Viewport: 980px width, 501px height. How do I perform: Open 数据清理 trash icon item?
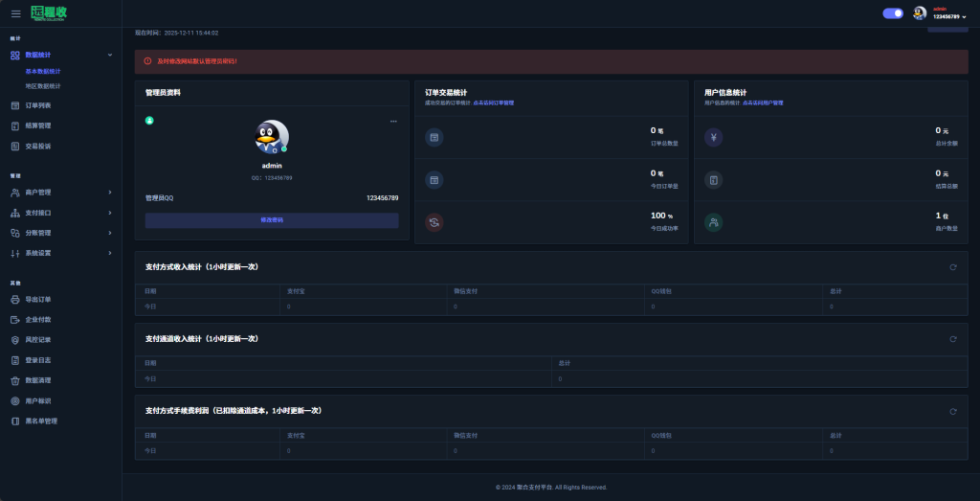click(x=38, y=380)
